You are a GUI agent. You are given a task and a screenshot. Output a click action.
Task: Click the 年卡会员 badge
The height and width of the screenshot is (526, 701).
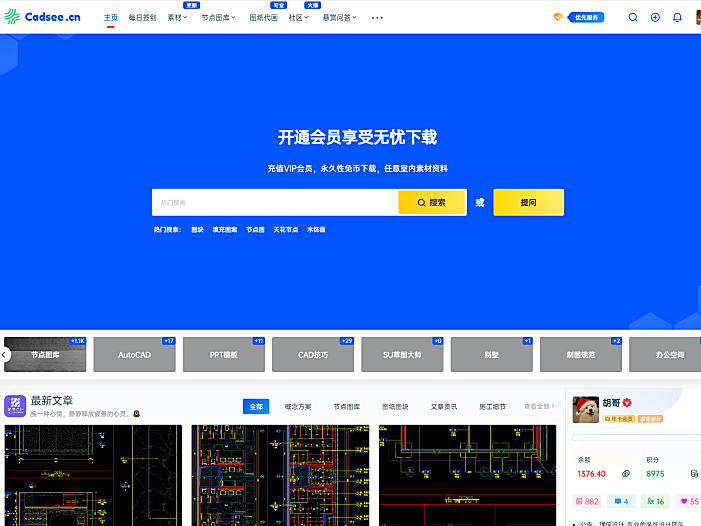[x=619, y=419]
